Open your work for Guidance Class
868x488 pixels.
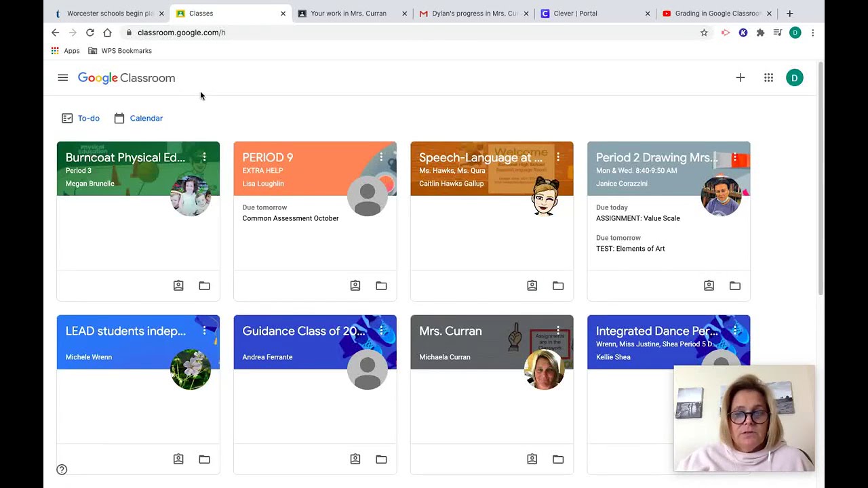355,460
